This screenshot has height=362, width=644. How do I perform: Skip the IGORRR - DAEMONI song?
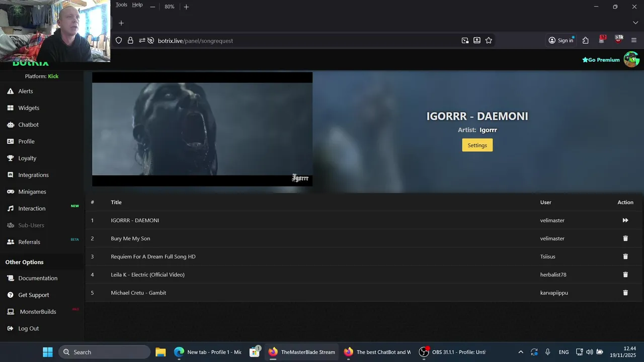coord(625,220)
